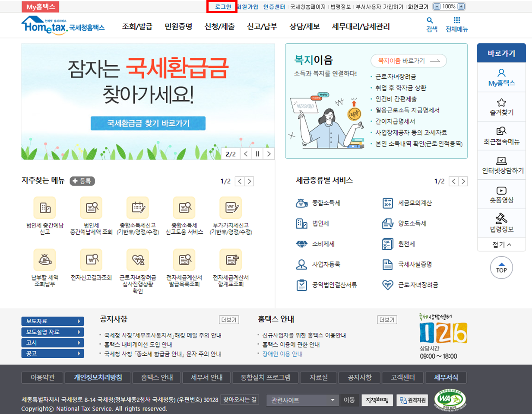Open 납부할 세액 조회납부 icon
This screenshot has height=414, width=532.
(44, 260)
